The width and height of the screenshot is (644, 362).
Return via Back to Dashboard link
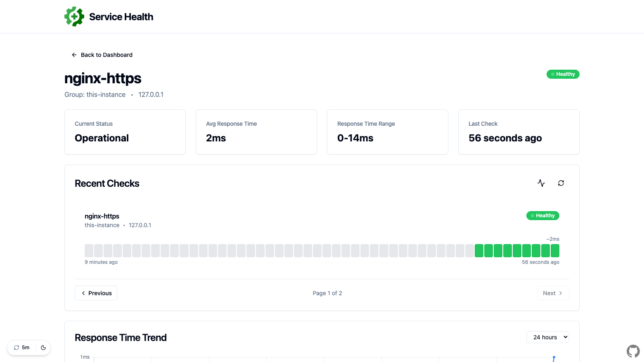(x=102, y=55)
